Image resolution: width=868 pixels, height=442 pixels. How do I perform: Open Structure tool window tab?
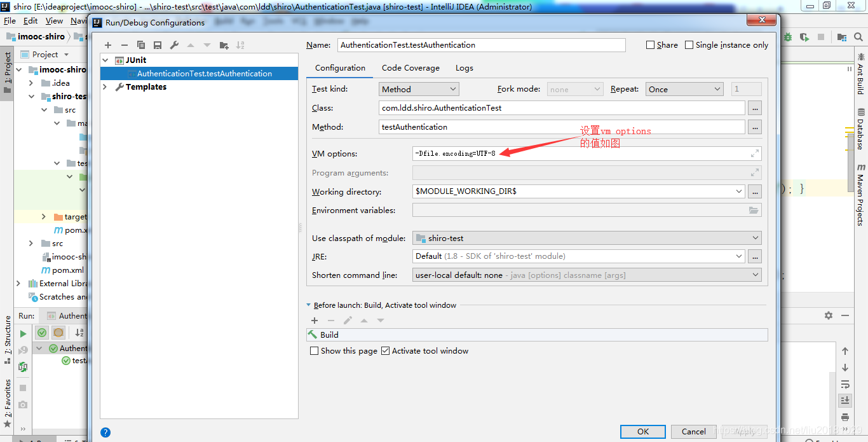(x=7, y=340)
